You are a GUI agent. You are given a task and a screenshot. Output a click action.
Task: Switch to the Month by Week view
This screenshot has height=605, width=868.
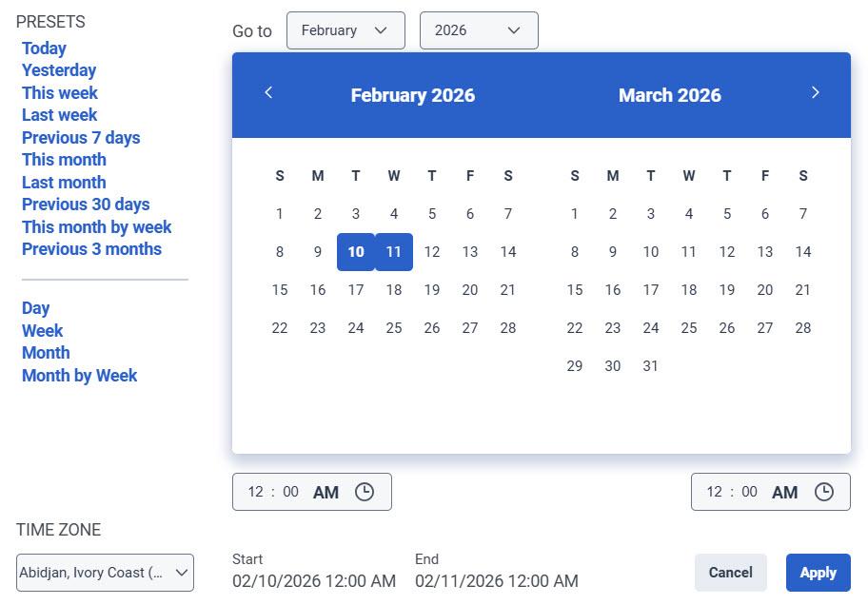coord(79,375)
